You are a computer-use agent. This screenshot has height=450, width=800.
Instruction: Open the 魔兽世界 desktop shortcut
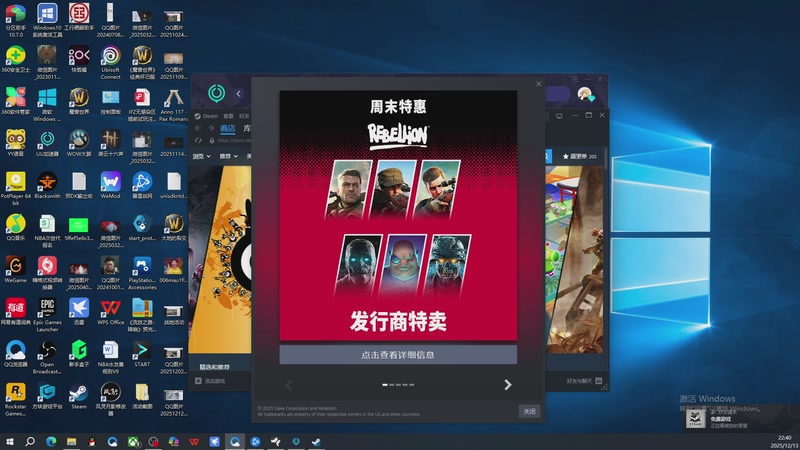(x=79, y=101)
